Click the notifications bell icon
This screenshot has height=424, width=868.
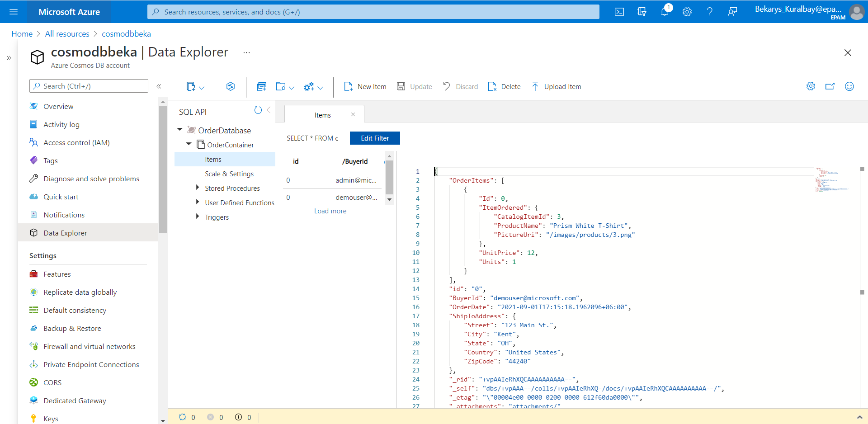tap(665, 12)
